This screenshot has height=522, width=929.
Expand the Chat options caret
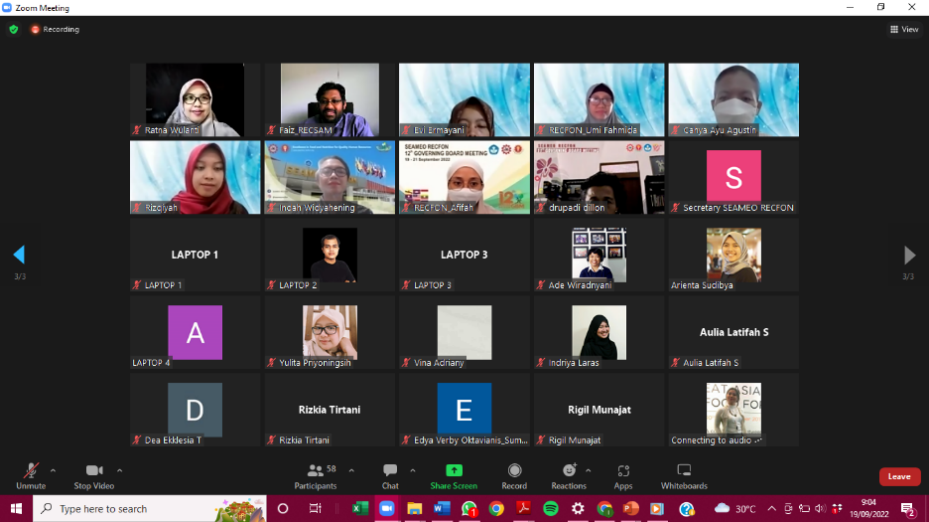coord(412,469)
